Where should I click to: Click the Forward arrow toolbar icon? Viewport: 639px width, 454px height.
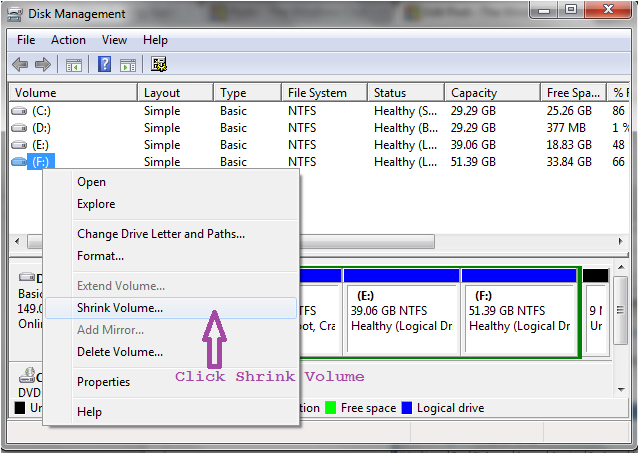click(x=43, y=64)
